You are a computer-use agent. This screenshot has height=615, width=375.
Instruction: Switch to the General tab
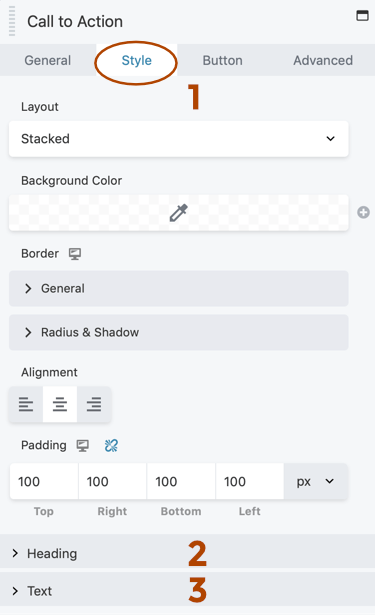(48, 60)
